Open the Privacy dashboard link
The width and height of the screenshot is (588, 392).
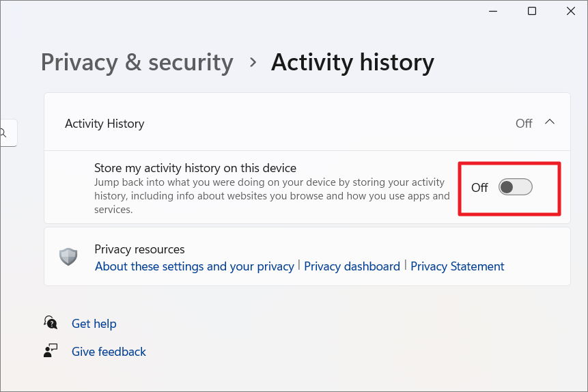tap(352, 266)
